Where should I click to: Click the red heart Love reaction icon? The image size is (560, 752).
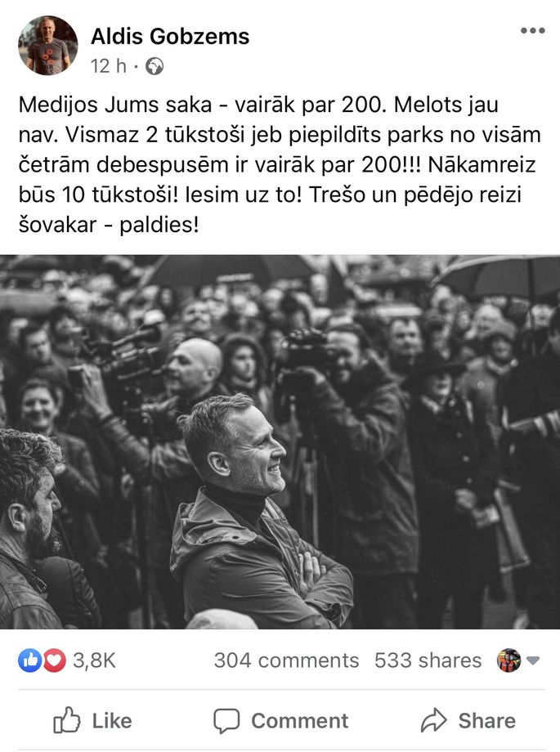coord(55,660)
